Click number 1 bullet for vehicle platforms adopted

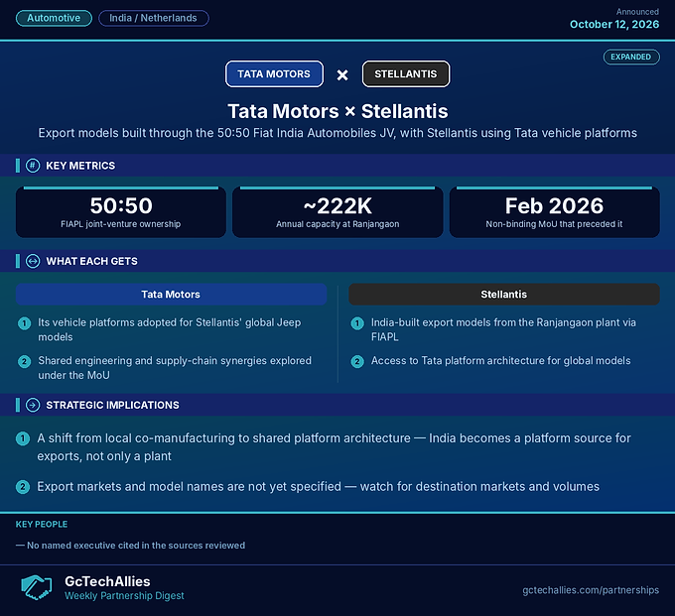[x=24, y=323]
